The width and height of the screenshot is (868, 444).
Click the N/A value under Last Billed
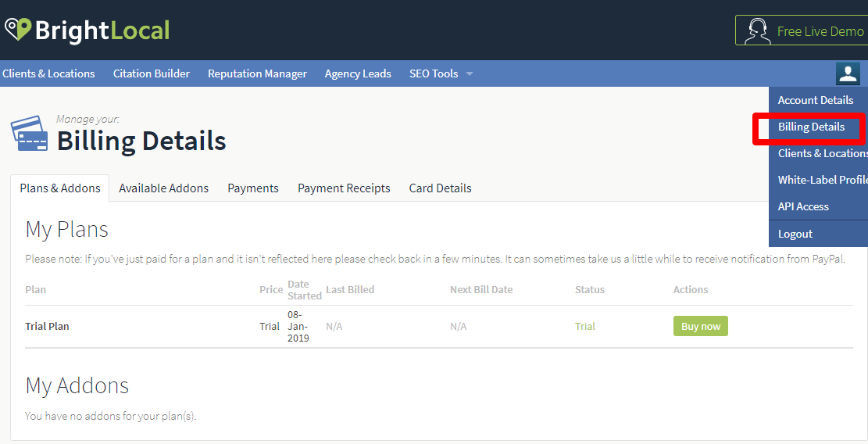point(334,326)
